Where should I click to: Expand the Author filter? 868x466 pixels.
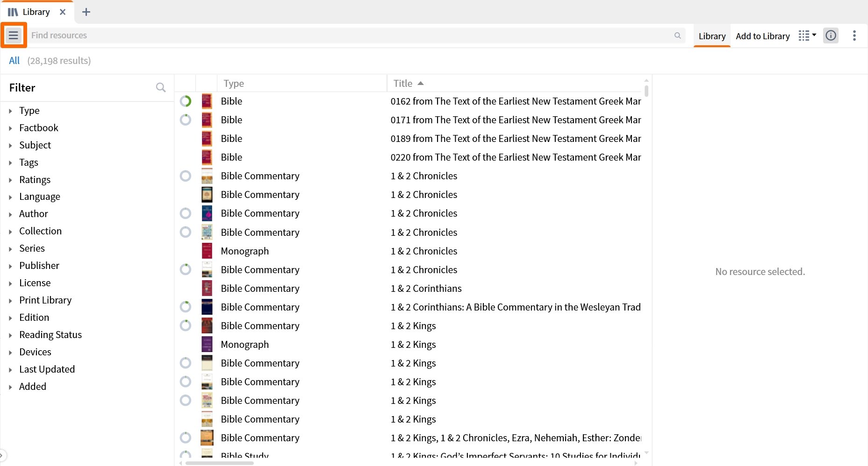pos(10,214)
